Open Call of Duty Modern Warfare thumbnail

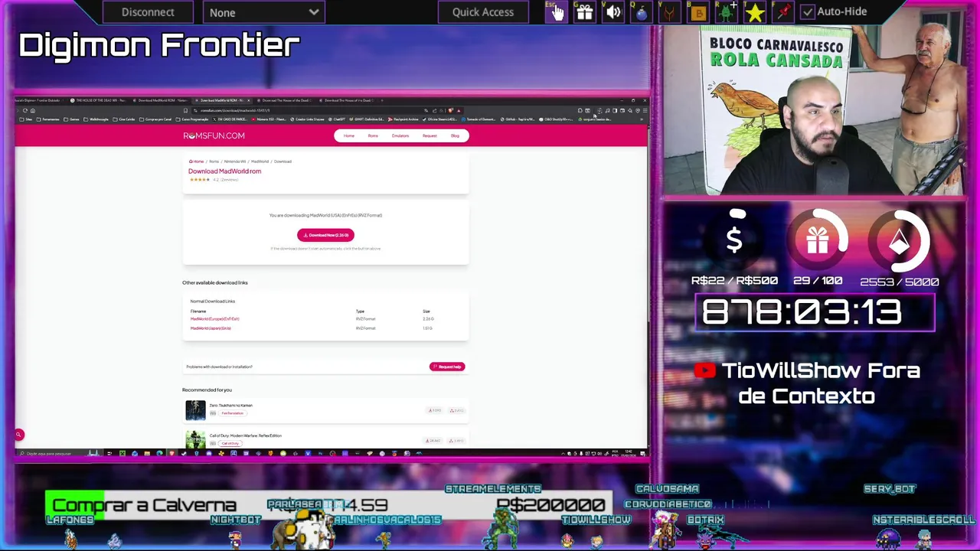(195, 439)
